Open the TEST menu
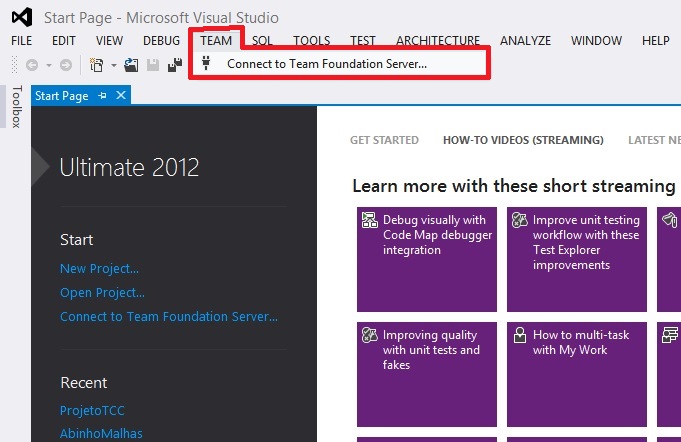The width and height of the screenshot is (681, 442). (363, 41)
